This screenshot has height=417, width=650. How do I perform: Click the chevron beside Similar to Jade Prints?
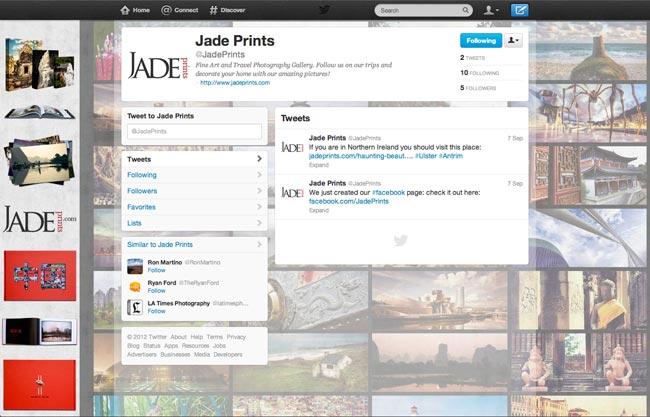(x=260, y=244)
